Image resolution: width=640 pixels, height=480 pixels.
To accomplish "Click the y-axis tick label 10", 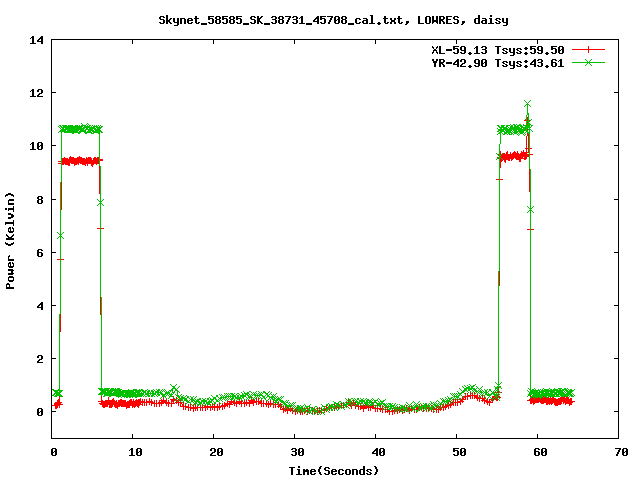I will tap(36, 146).
